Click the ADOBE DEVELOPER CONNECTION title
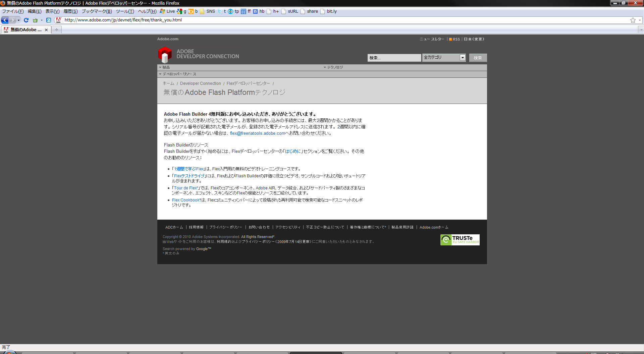 point(208,54)
